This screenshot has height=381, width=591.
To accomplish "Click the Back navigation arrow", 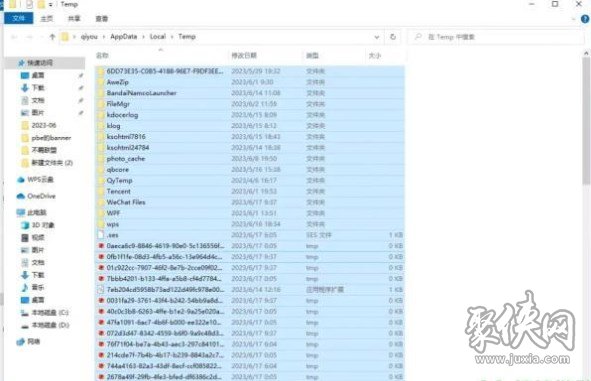I will (14, 37).
